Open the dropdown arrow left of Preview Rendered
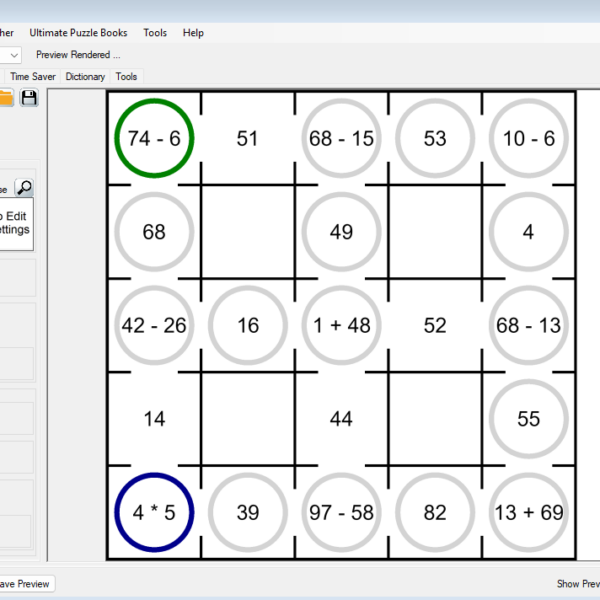 (x=13, y=55)
